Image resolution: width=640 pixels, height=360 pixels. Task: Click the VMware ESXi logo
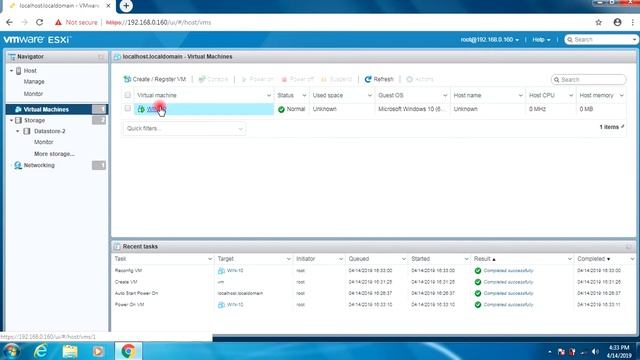tap(37, 40)
